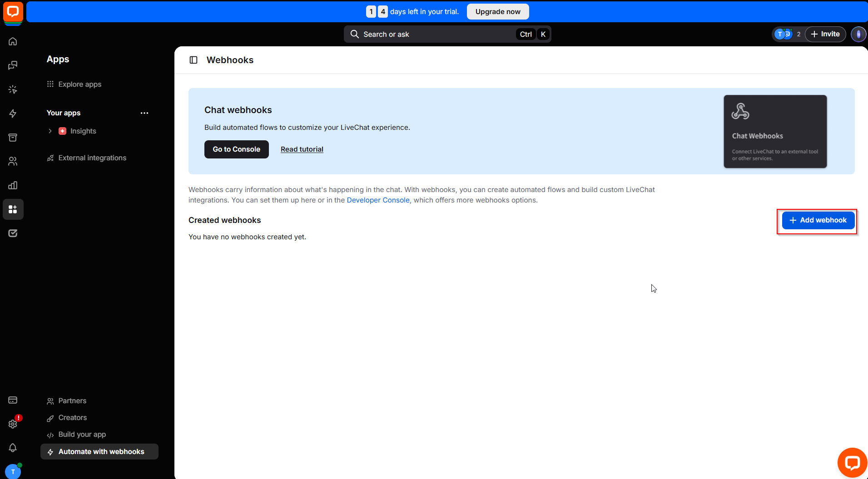
Task: Go to Home in the sidebar
Action: pos(13,41)
